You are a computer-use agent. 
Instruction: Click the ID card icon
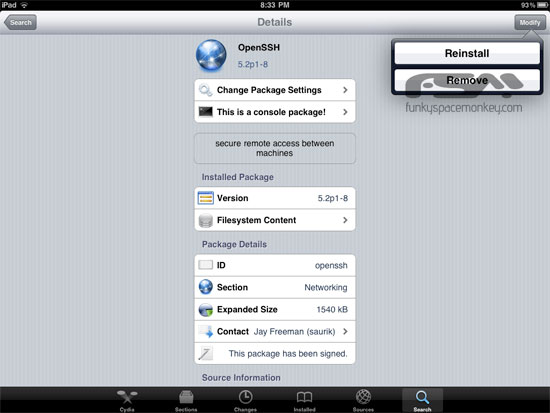tap(206, 265)
